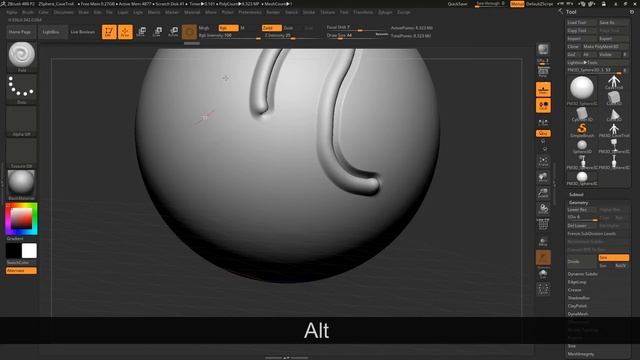Select the SimpleBrush tool icon

[x=582, y=130]
